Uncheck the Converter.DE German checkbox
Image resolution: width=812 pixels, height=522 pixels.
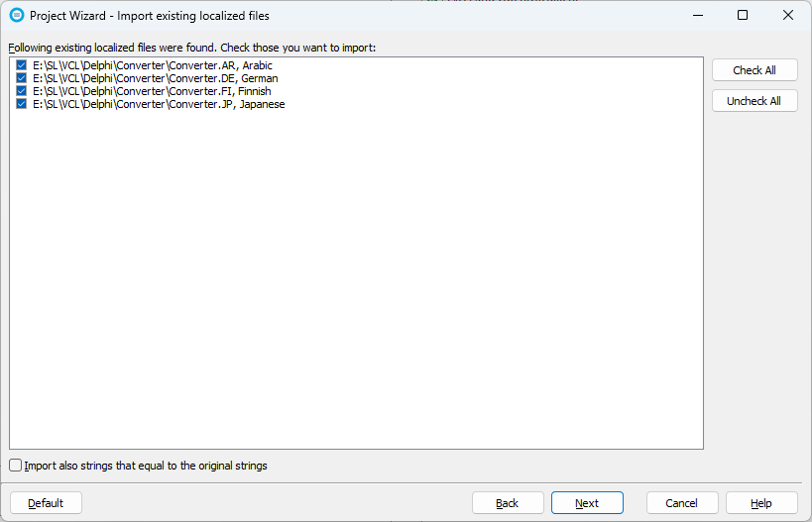pos(21,78)
